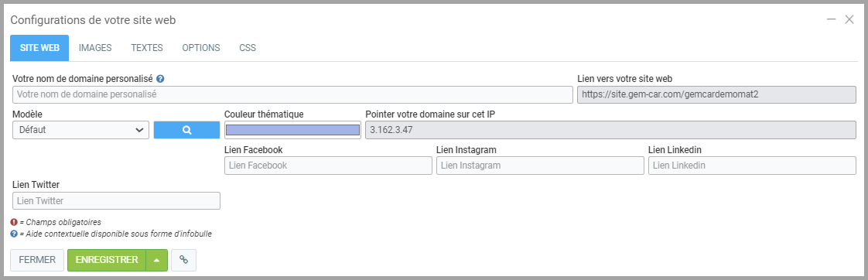Click into the Lien Twitter field
868x280 pixels.
pos(116,200)
